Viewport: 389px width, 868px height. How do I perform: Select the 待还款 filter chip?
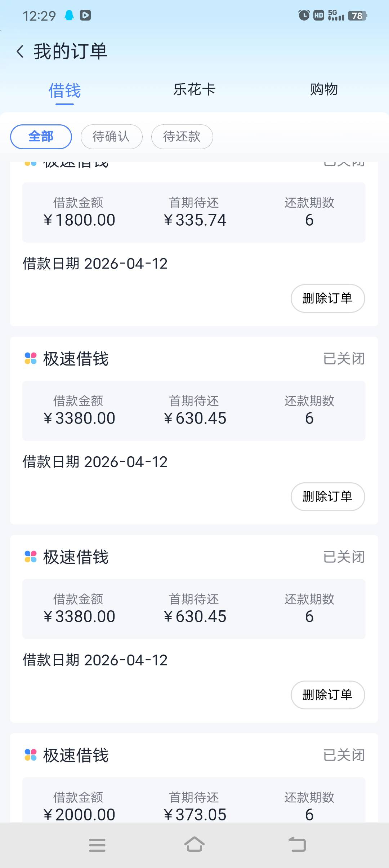tap(182, 137)
